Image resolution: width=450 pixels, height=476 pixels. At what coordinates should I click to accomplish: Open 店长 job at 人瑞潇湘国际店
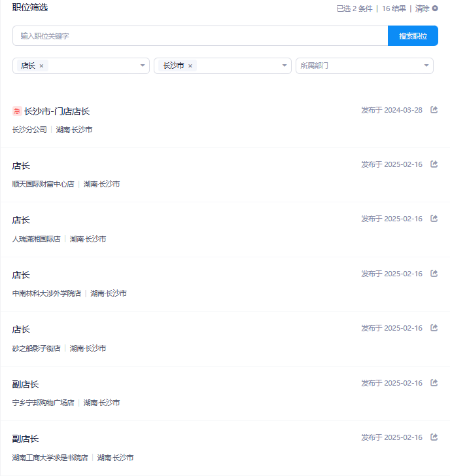pos(21,220)
